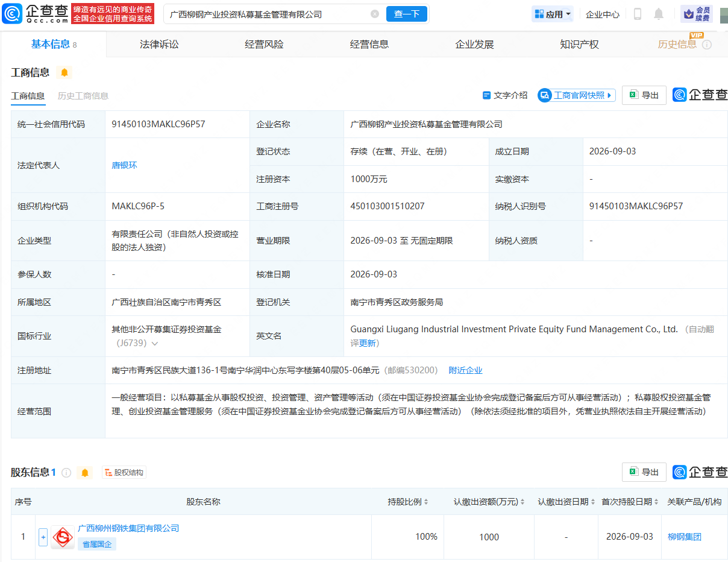
Task: Switch to the 经营风险 tab
Action: (264, 44)
